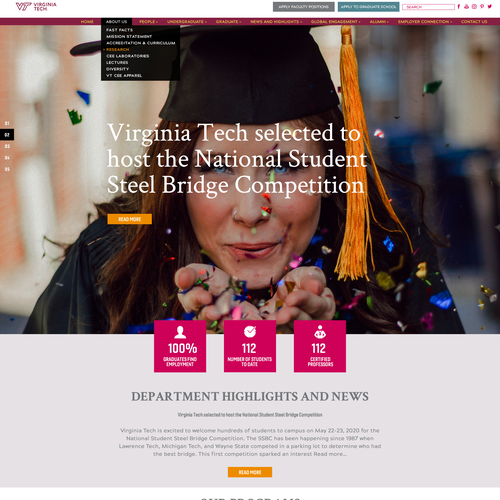Click the certified professors tile icon

tap(320, 332)
